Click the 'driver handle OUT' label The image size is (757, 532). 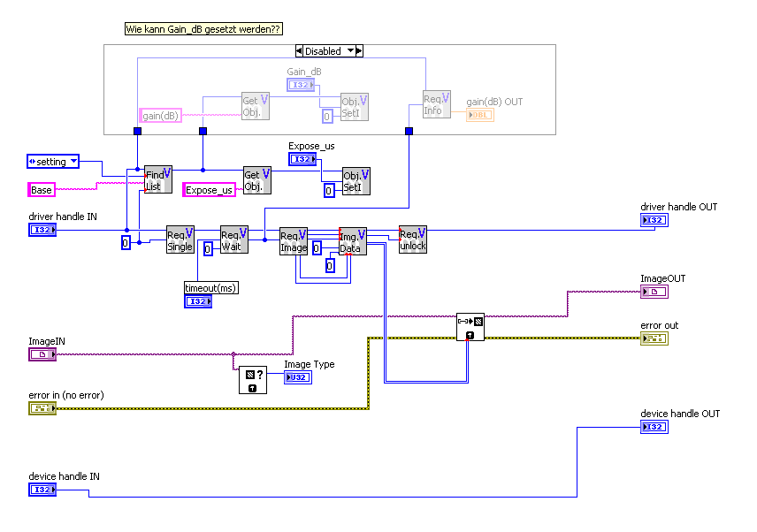[x=679, y=207]
